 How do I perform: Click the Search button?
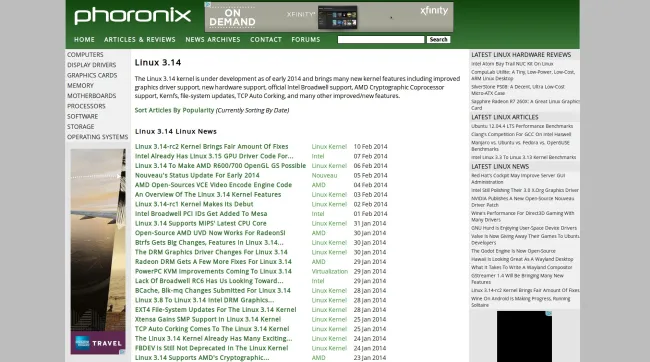(x=438, y=39)
